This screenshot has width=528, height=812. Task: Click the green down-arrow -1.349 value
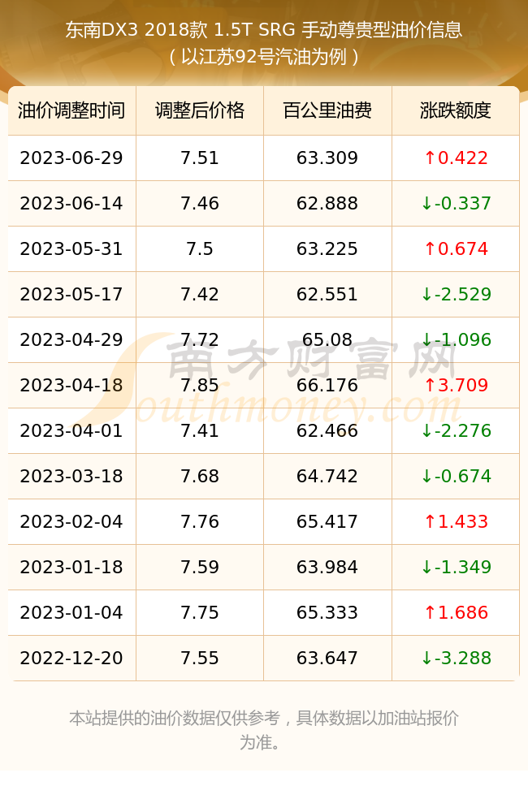[x=456, y=567]
